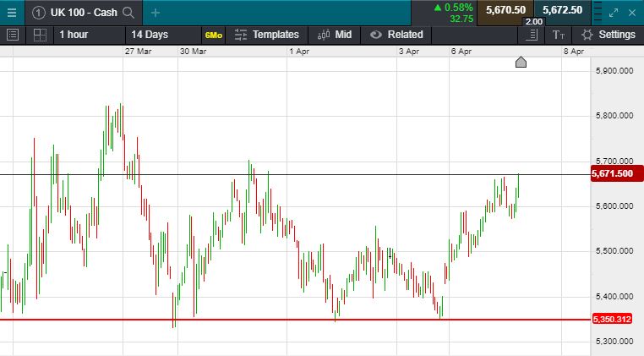Screen dimensions: 644x356
Task: Click the text size Tt icon
Action: pyautogui.click(x=558, y=35)
